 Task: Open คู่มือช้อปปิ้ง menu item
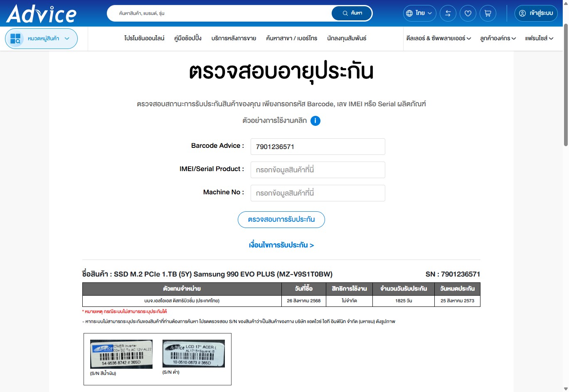pyautogui.click(x=188, y=38)
